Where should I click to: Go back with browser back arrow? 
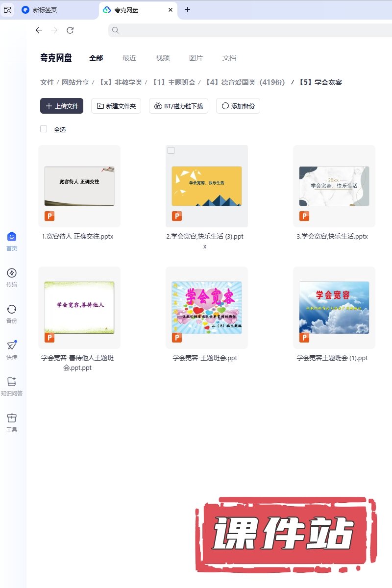point(39,30)
